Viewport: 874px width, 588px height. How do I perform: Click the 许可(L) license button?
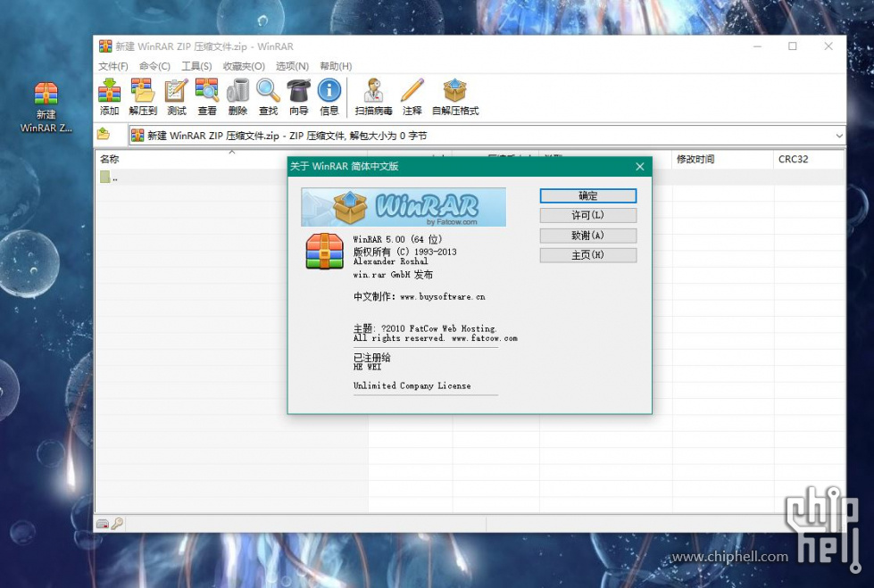(x=588, y=215)
